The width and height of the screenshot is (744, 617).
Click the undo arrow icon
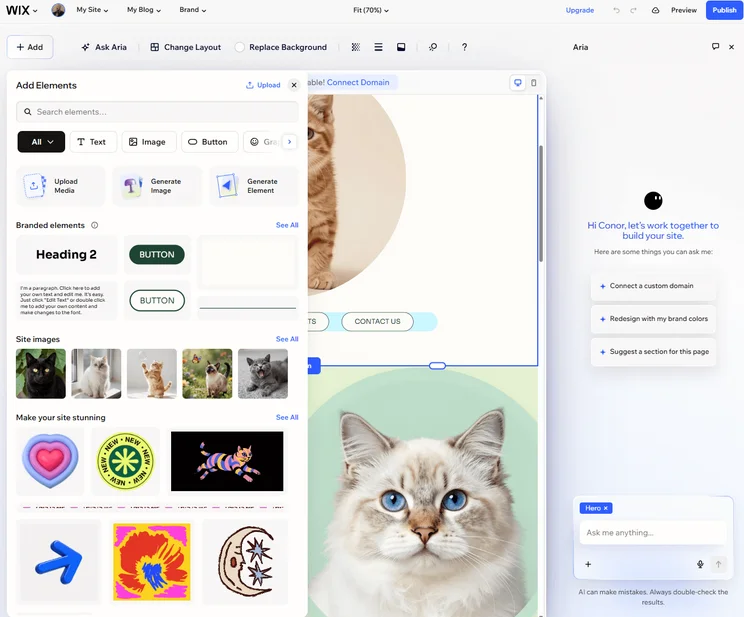[x=616, y=10]
